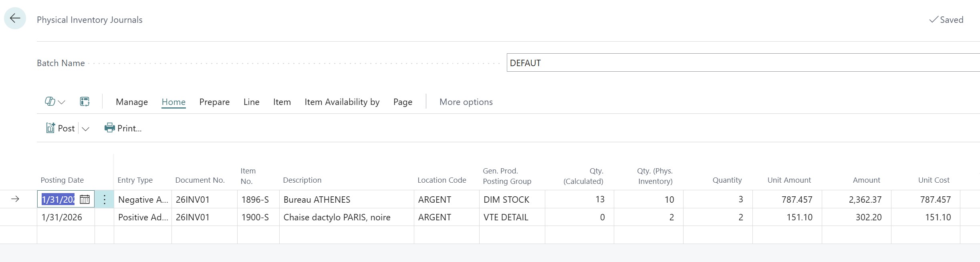Click the Qty. (Phys. Inventory) column header
Screen dimensions: 980x262
click(655, 176)
